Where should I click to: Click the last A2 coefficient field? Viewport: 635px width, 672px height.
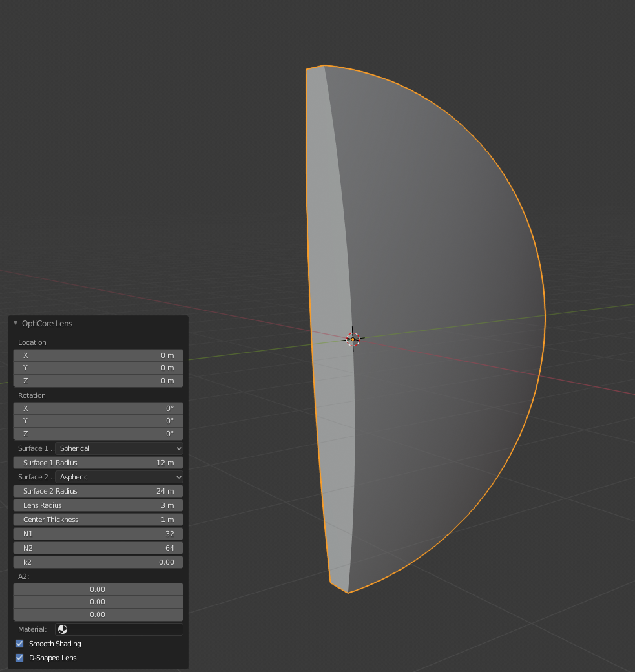[x=98, y=614]
